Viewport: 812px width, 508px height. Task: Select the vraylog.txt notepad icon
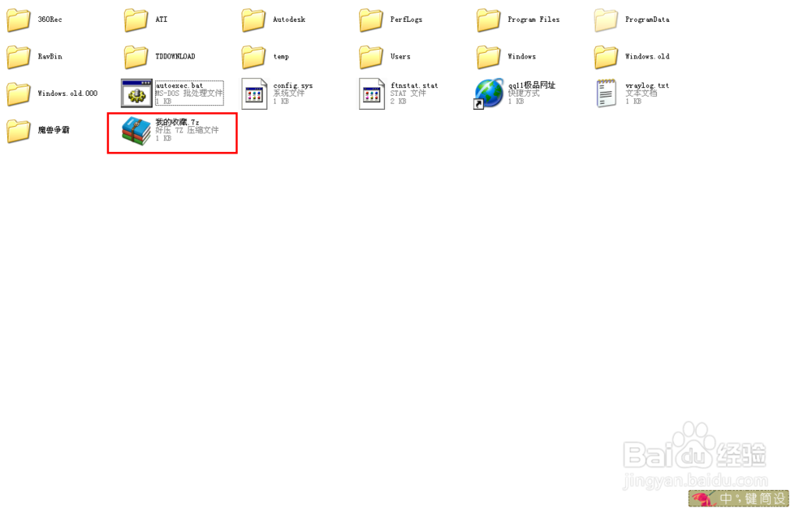pos(607,93)
